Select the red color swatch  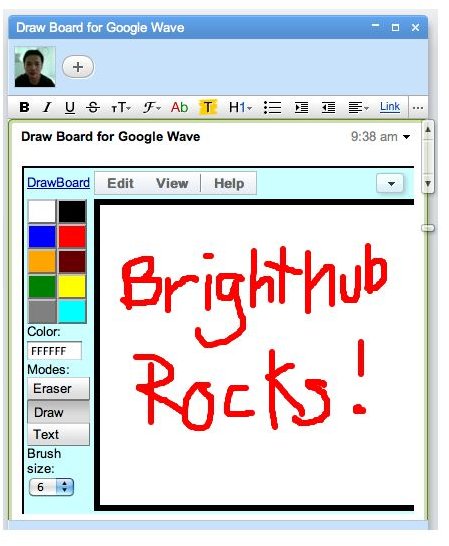coord(72,236)
